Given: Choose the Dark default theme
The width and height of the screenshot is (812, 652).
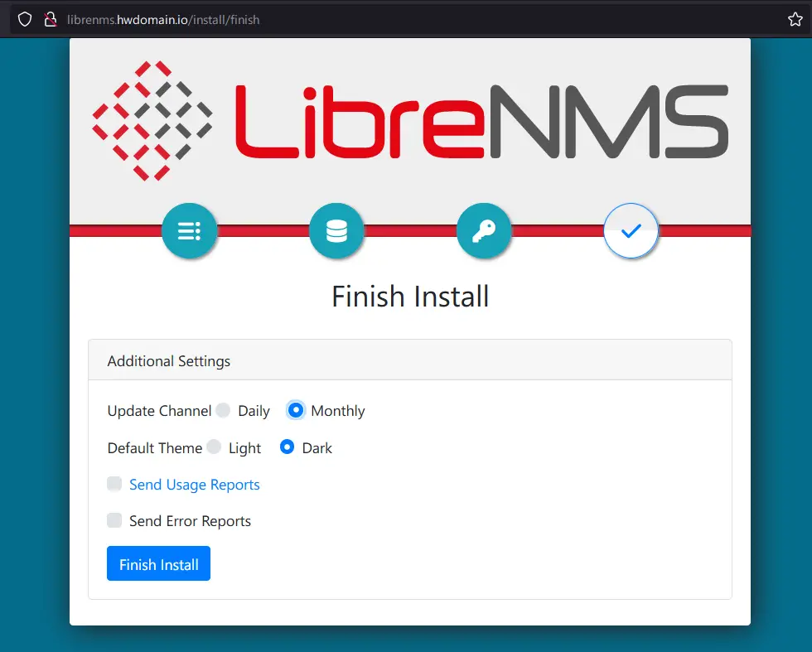Looking at the screenshot, I should tap(287, 447).
